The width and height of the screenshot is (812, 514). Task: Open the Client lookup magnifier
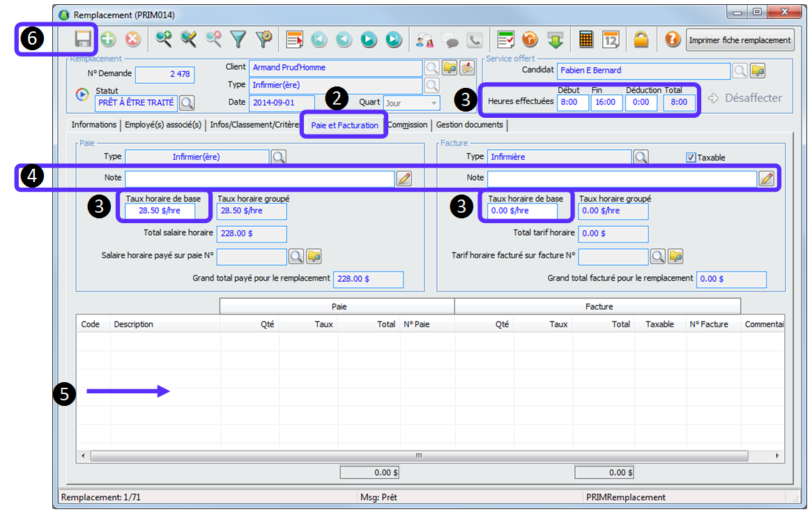(432, 68)
